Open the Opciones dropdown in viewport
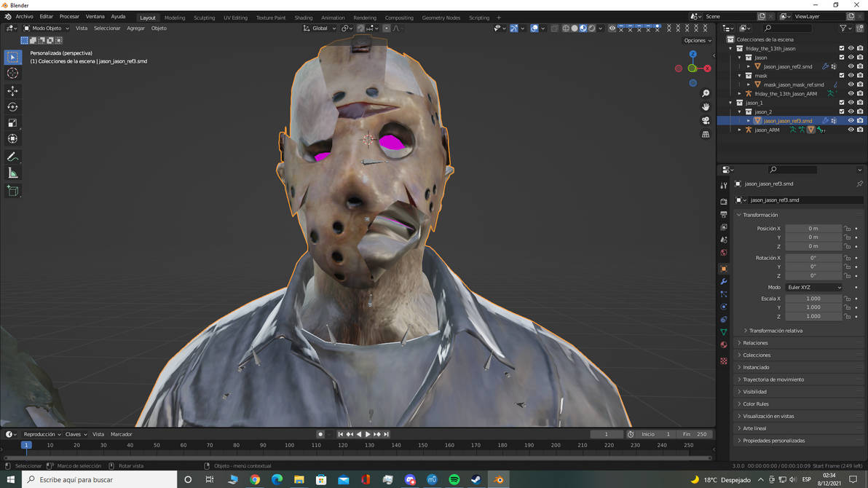 (x=697, y=41)
